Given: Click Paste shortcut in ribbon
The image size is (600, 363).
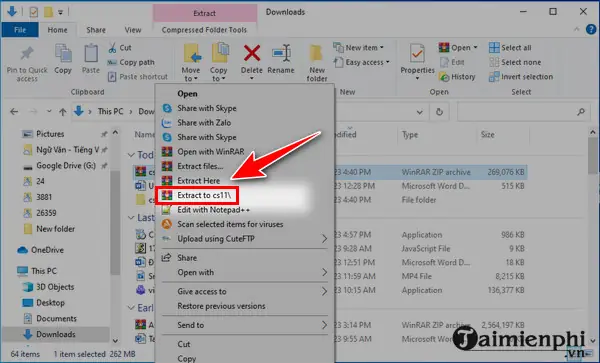Looking at the screenshot, I should (138, 77).
